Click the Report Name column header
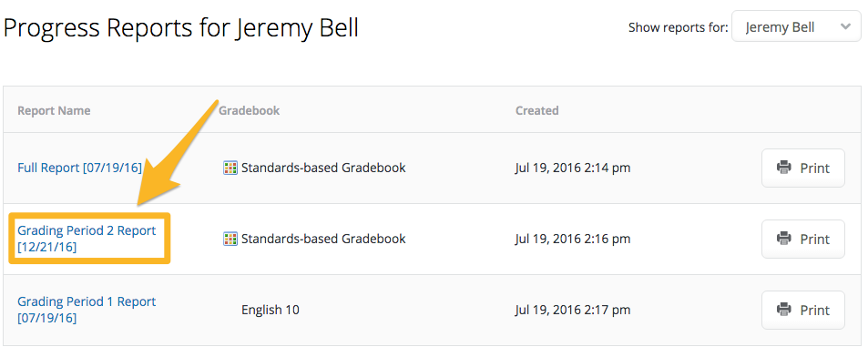Image resolution: width=868 pixels, height=347 pixels. [54, 111]
